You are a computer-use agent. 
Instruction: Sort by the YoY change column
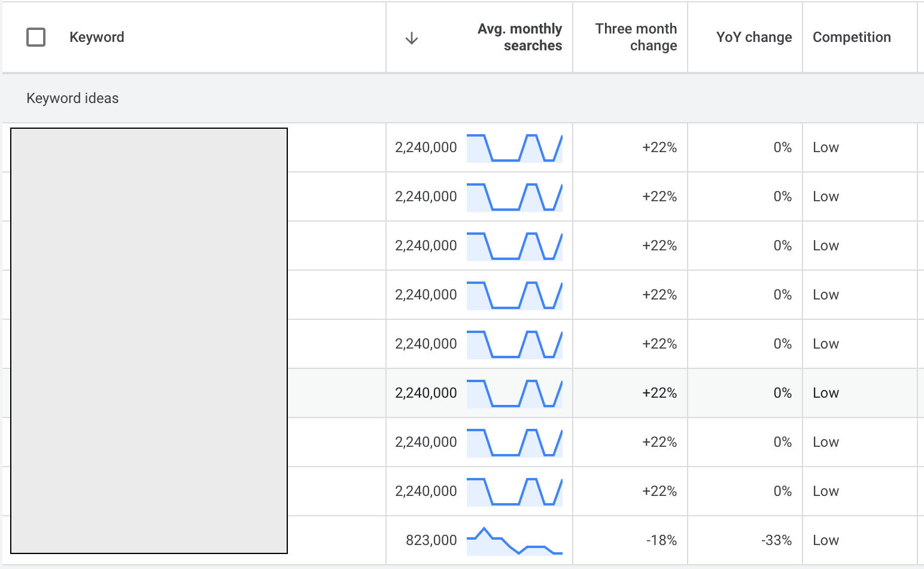pyautogui.click(x=753, y=37)
